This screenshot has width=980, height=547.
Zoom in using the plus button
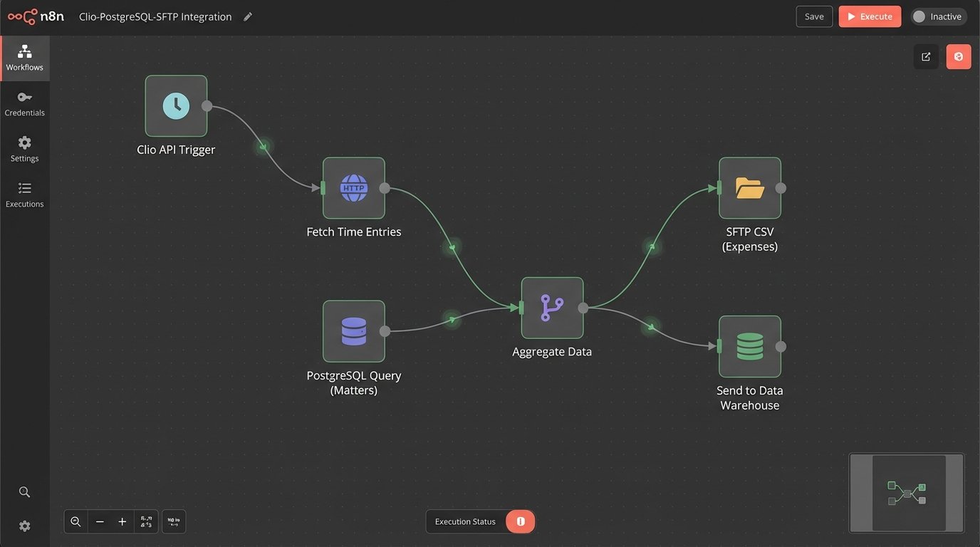click(123, 522)
